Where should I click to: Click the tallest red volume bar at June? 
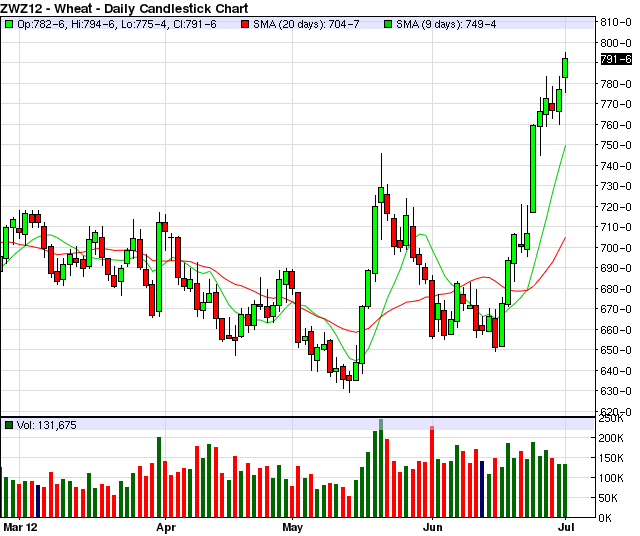click(x=432, y=472)
